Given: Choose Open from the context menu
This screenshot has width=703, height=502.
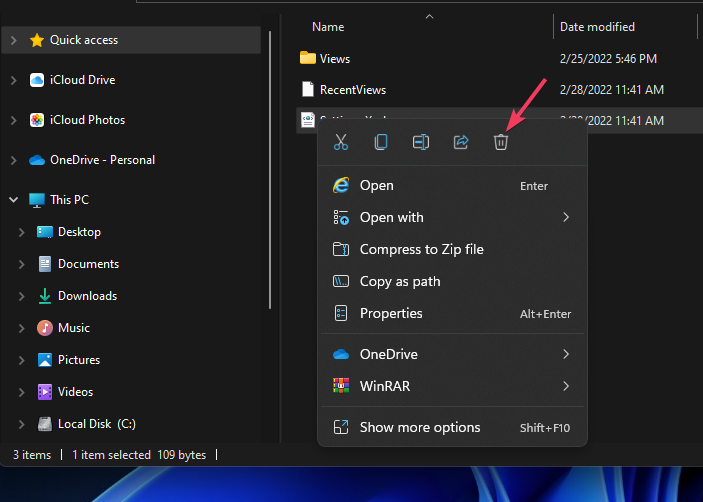Looking at the screenshot, I should coord(452,186).
